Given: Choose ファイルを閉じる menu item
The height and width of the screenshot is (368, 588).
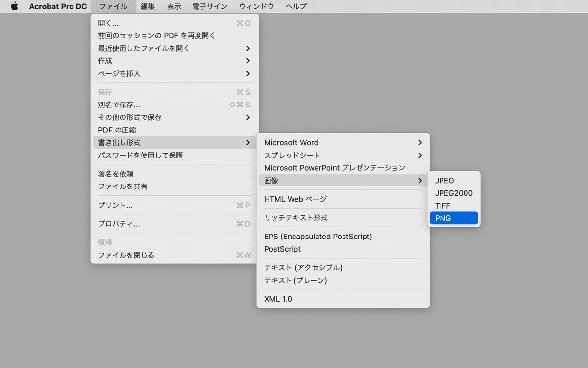Looking at the screenshot, I should (174, 255).
